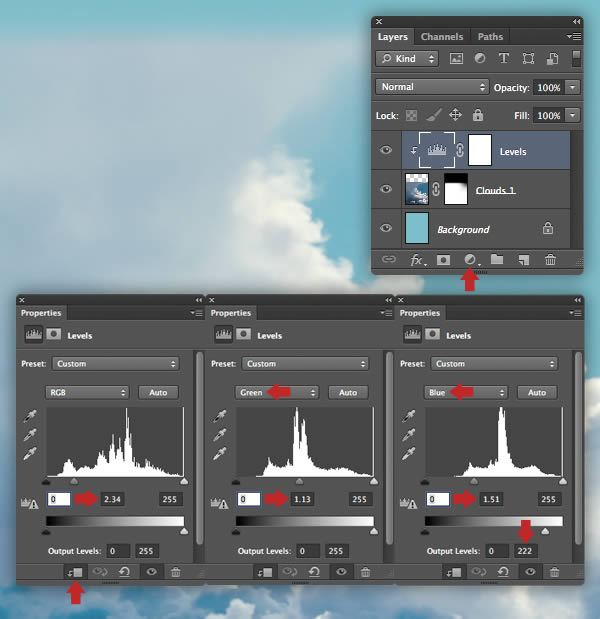Open the fx layer style menu

(x=417, y=260)
